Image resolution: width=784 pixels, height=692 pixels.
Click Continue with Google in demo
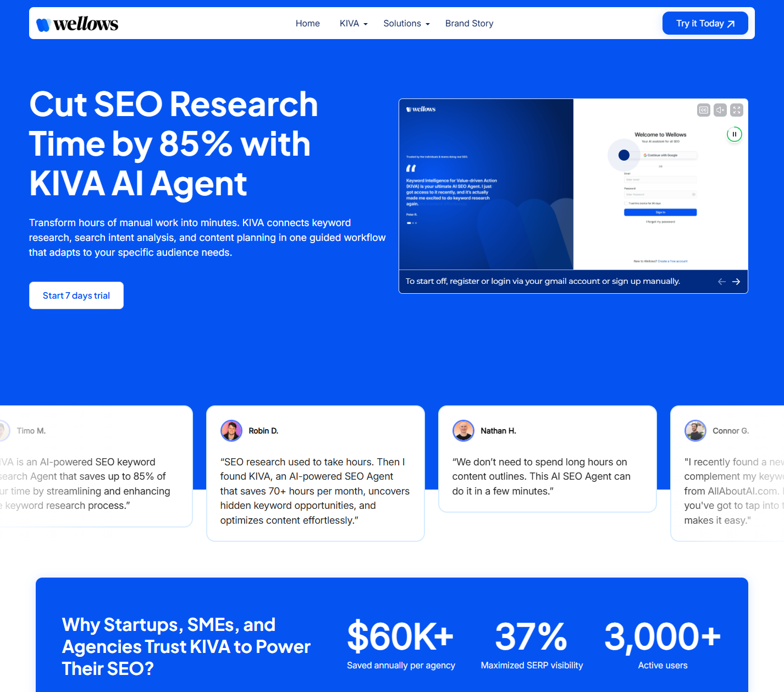pos(660,155)
